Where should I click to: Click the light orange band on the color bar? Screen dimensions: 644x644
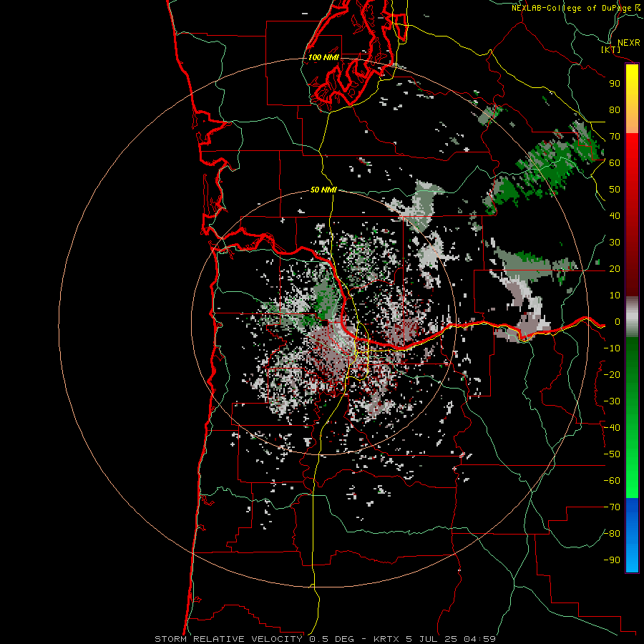point(632,122)
